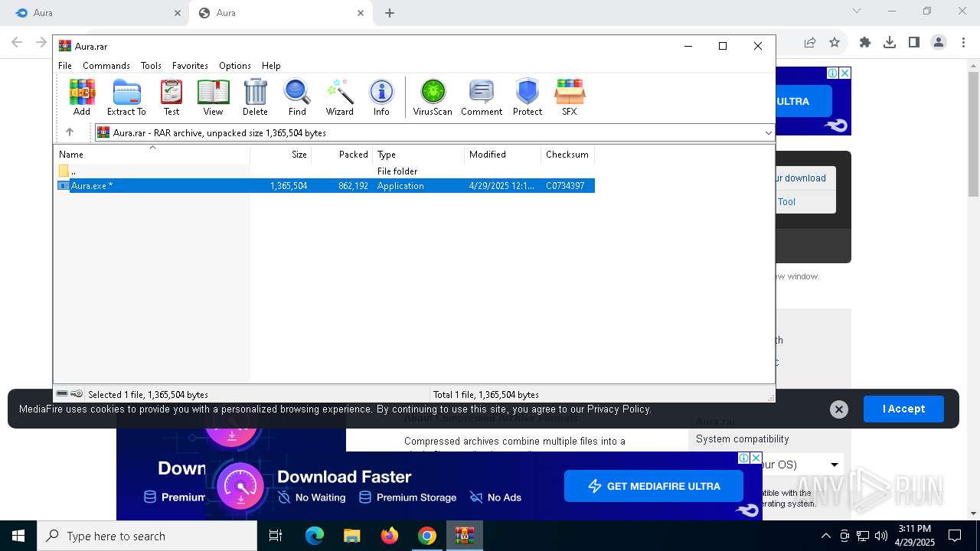Open Chrome downloads icon

click(890, 43)
